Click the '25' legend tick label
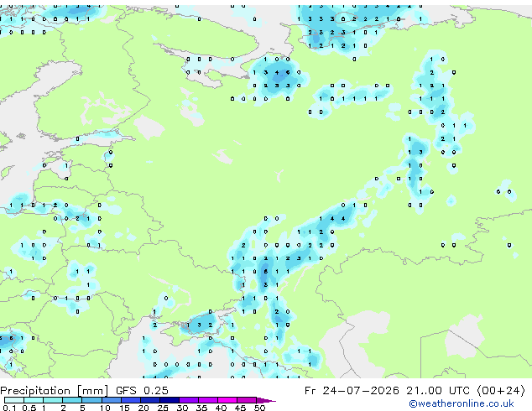This screenshot has width=532, height=411. point(163,408)
